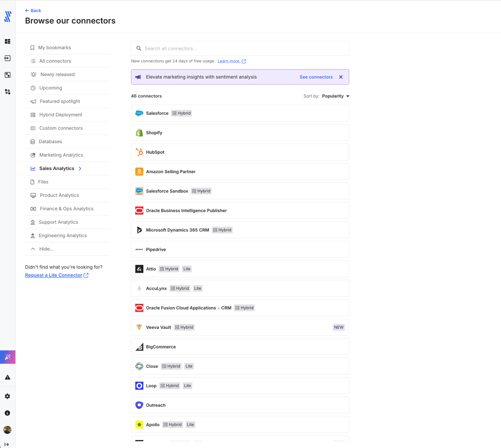Image resolution: width=501 pixels, height=448 pixels.
Task: Expand sidebar using bottom arrow icon
Action: [7, 444]
